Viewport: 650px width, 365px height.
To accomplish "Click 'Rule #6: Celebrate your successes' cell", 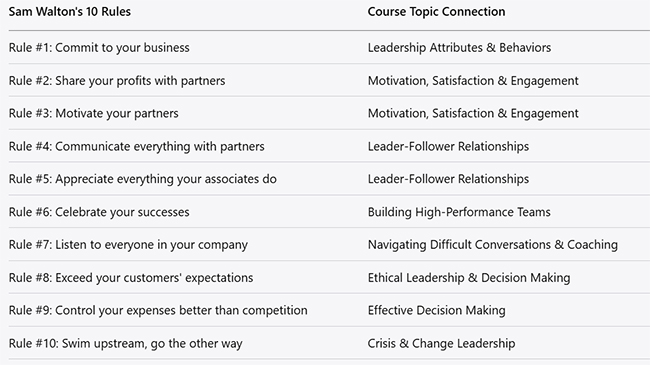I will pyautogui.click(x=99, y=212).
